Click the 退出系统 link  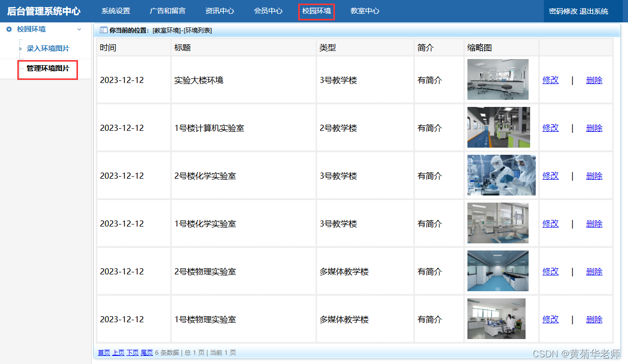coord(594,11)
